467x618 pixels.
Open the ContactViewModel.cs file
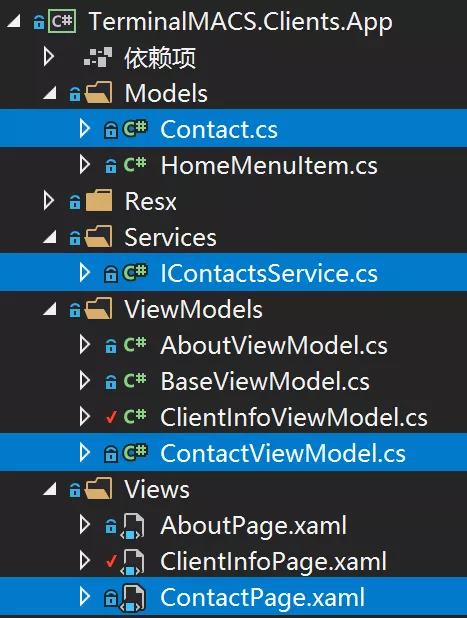tap(283, 453)
